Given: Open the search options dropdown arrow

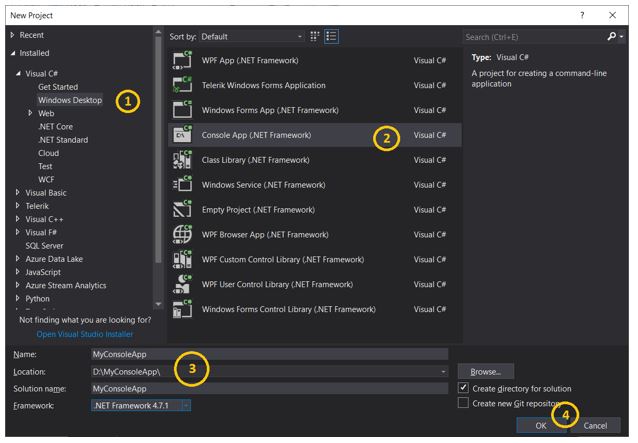Looking at the screenshot, I should tap(621, 37).
